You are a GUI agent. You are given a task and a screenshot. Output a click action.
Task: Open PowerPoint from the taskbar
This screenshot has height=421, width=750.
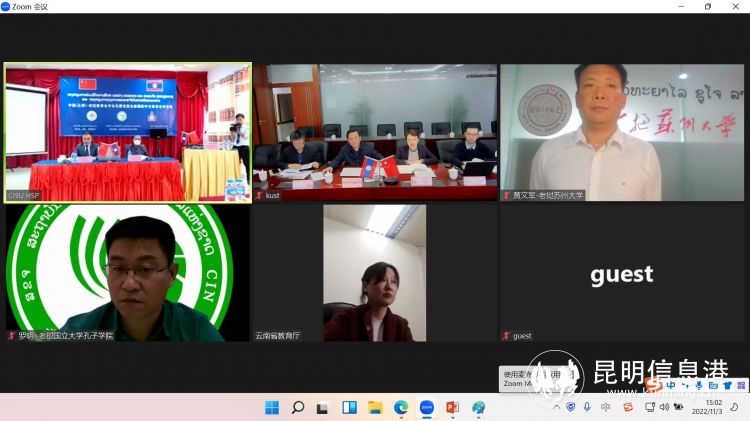click(x=452, y=408)
